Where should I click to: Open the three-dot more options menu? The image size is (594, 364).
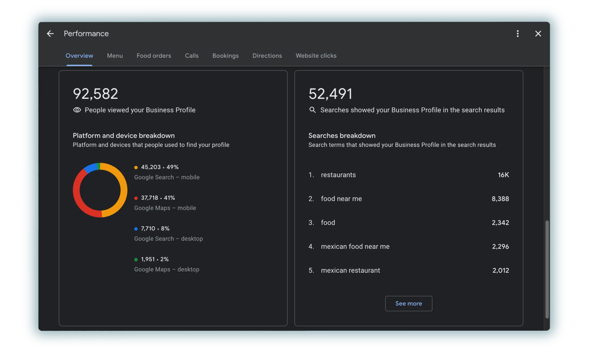pos(517,34)
